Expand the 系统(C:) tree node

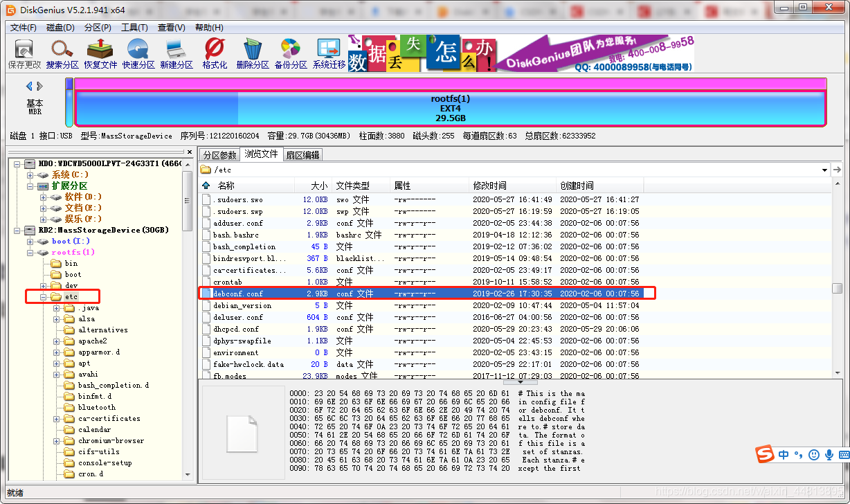(x=30, y=174)
